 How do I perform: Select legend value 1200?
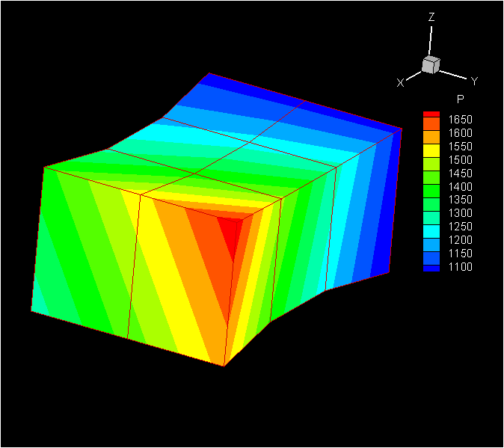[461, 240]
